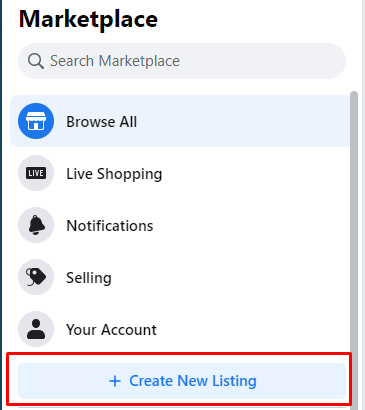Click the Create New Listing text

point(193,381)
